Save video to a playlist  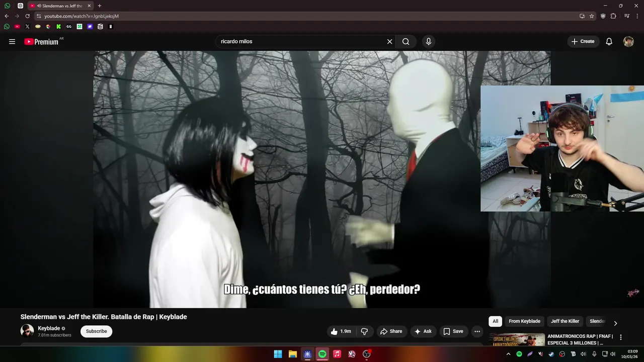pos(453,331)
